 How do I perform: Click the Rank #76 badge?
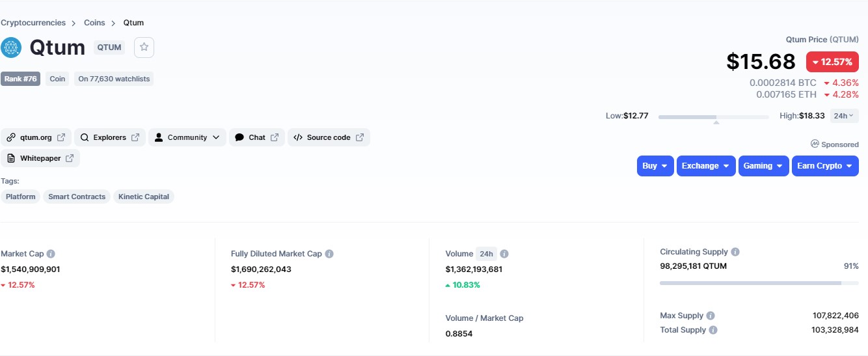21,79
